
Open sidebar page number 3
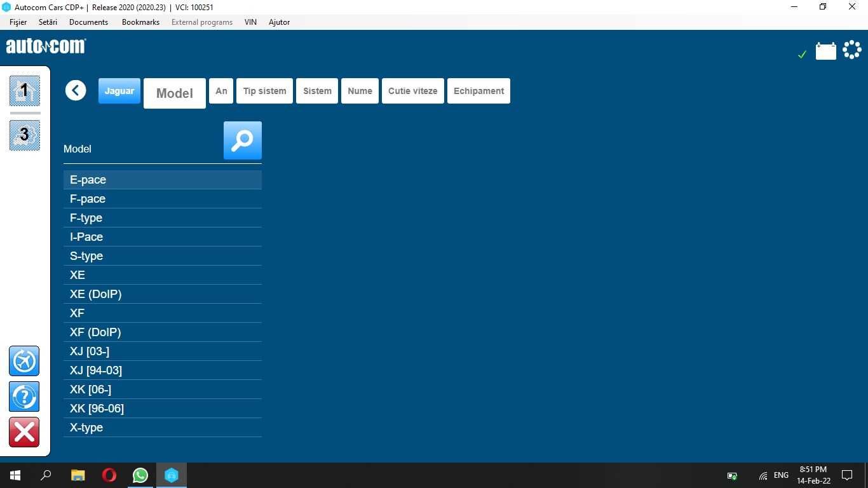pyautogui.click(x=25, y=135)
